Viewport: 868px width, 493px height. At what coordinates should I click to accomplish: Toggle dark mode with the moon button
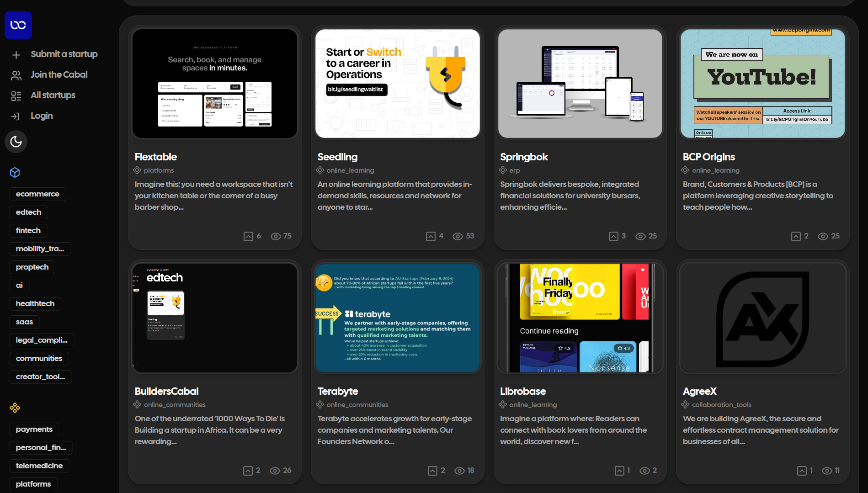pos(16,142)
